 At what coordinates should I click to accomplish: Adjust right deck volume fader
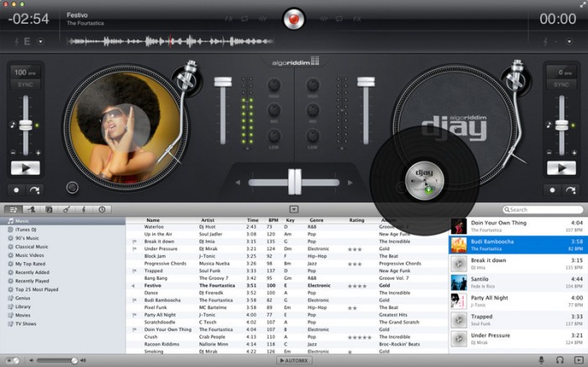click(x=365, y=81)
